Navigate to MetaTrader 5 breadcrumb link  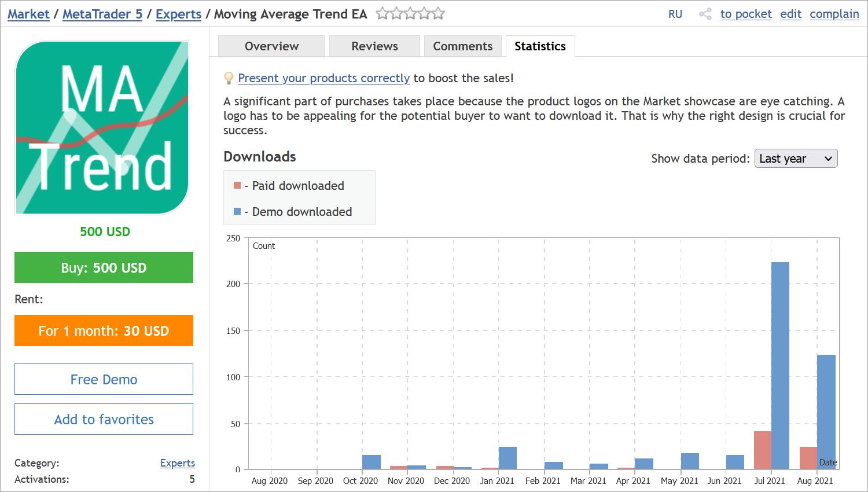(x=102, y=14)
